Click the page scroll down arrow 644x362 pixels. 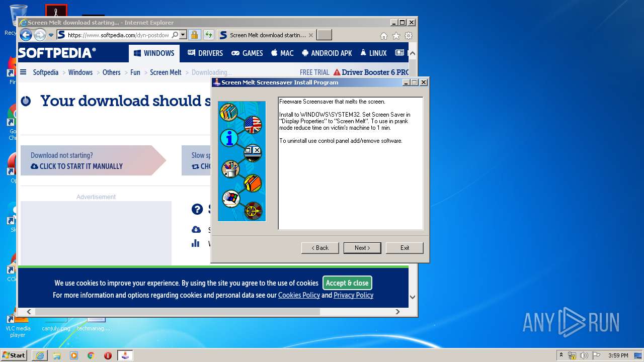[413, 297]
